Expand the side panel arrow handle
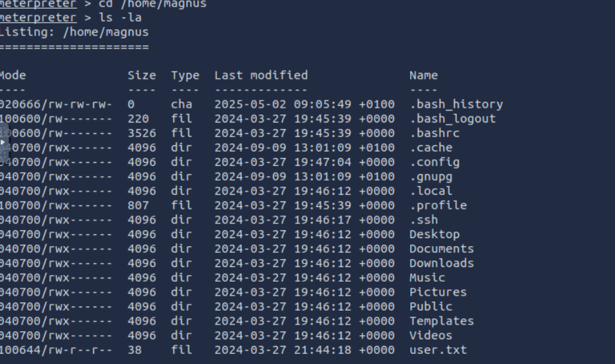 tap(3, 142)
